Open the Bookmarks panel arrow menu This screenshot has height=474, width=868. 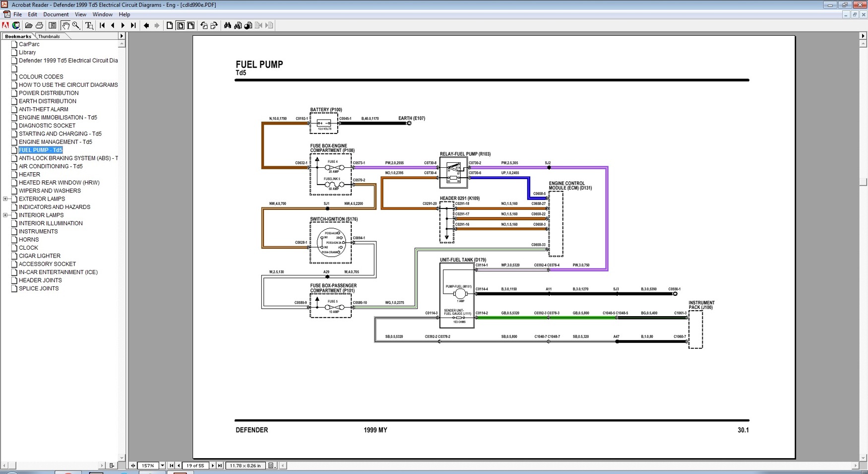point(122,36)
